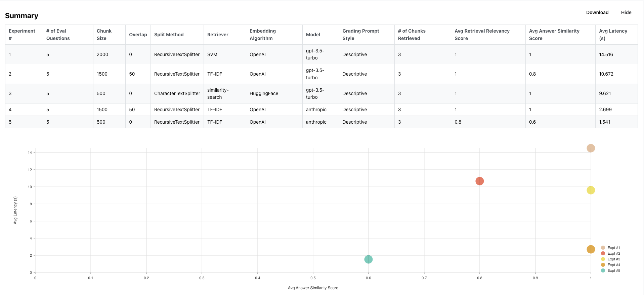Click the Avg Retrieval Relevancy Score header

(x=488, y=35)
